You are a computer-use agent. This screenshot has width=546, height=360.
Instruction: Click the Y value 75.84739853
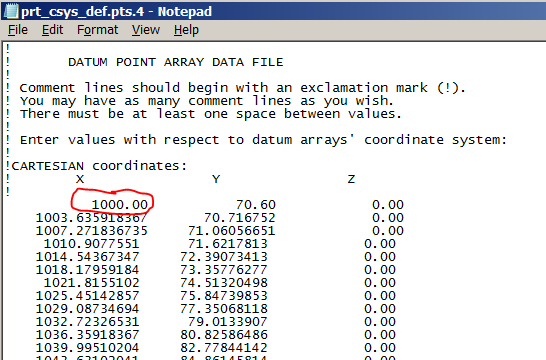point(224,296)
